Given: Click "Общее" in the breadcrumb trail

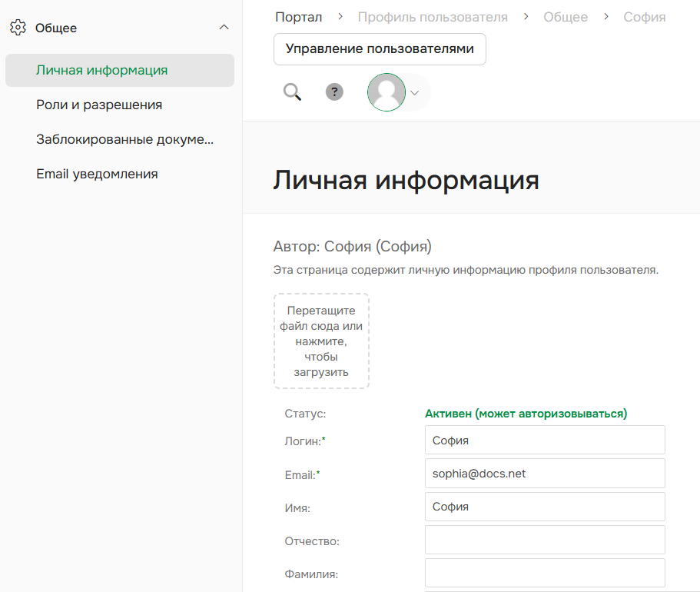Looking at the screenshot, I should point(565,16).
